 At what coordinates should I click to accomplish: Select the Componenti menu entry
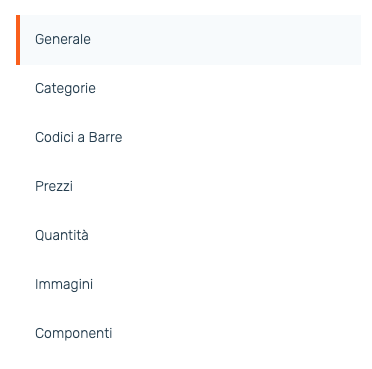188,334
